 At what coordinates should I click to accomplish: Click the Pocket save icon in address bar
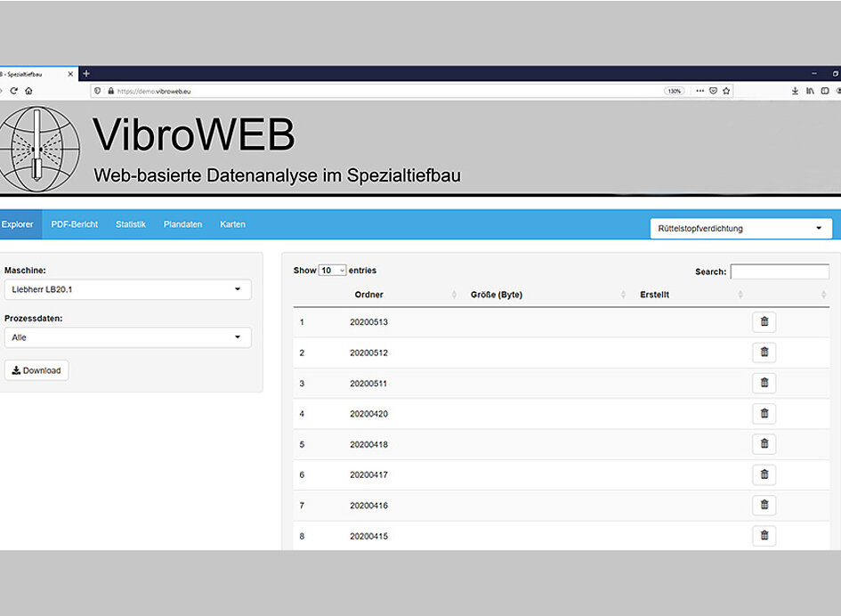(x=714, y=91)
